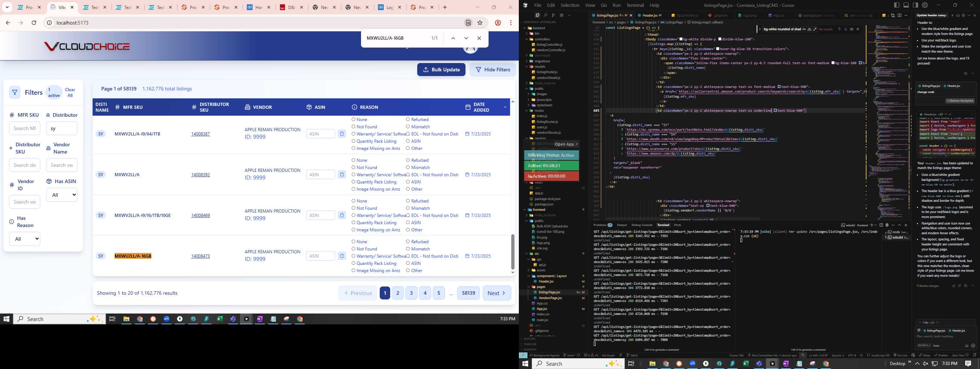Screen dimensions: 980x369
Task: Toggle regex option in editor find widget
Action: point(815,29)
